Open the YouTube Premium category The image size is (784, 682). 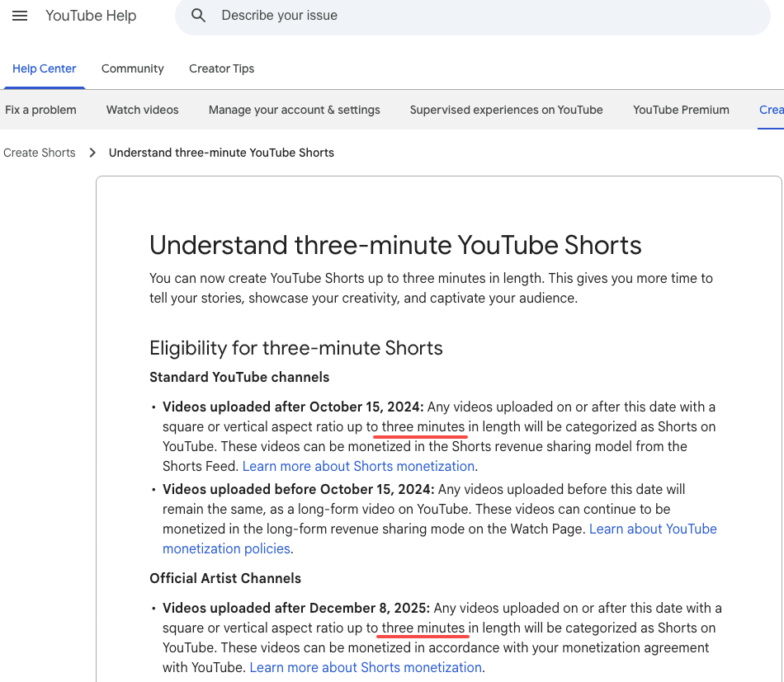coord(681,110)
